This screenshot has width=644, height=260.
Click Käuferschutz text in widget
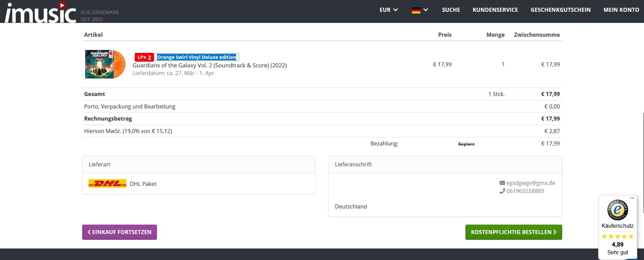click(x=617, y=226)
